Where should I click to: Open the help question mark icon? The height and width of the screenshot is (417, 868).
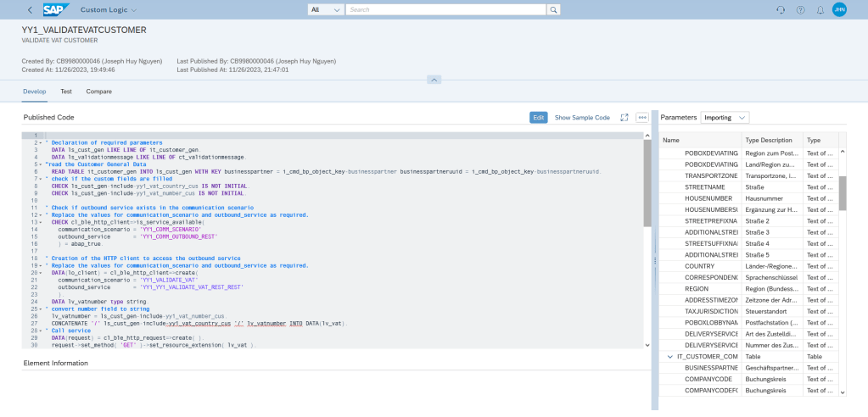coord(800,10)
